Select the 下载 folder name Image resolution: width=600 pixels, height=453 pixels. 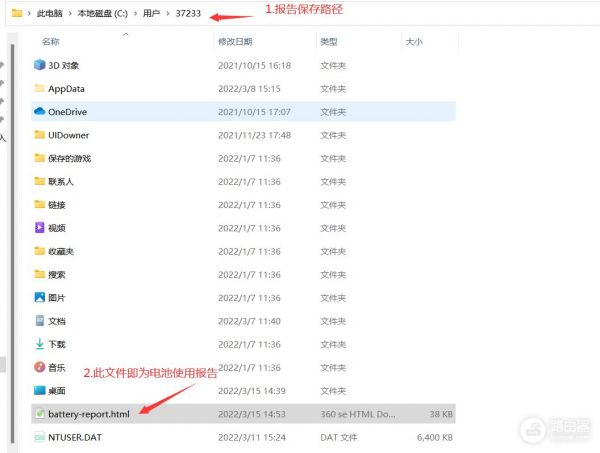coord(57,344)
